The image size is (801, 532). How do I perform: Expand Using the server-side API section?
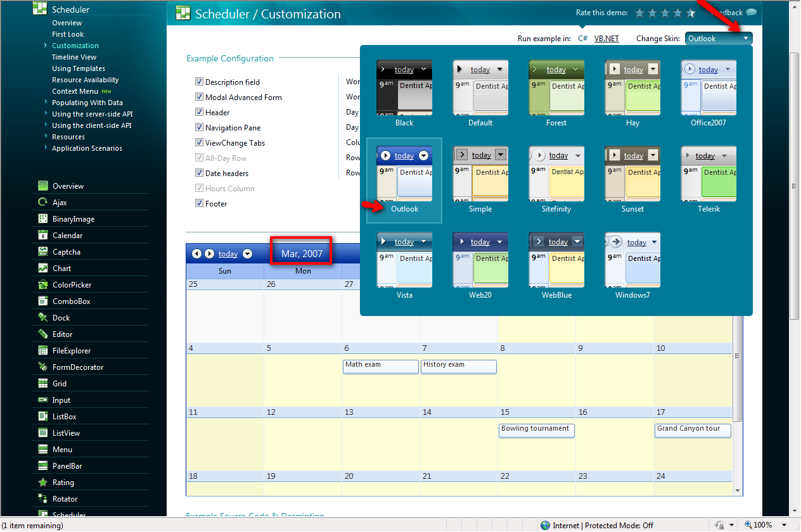point(46,114)
